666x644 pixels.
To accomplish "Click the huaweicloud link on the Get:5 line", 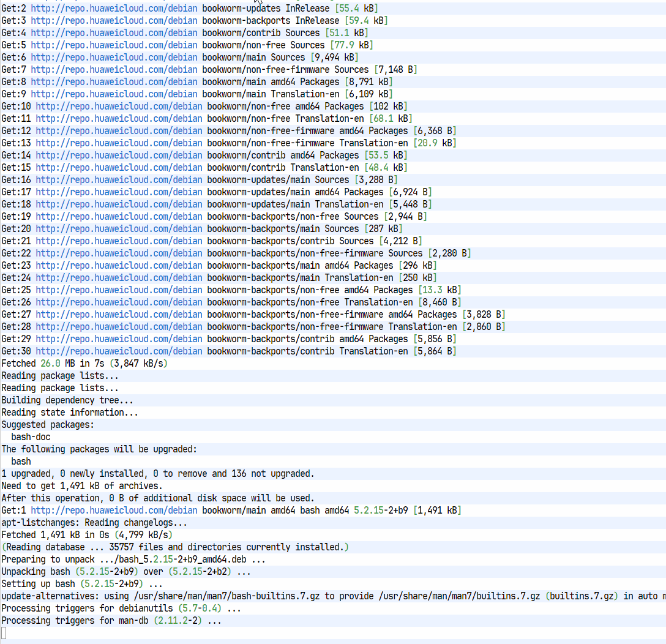I will pyautogui.click(x=114, y=45).
